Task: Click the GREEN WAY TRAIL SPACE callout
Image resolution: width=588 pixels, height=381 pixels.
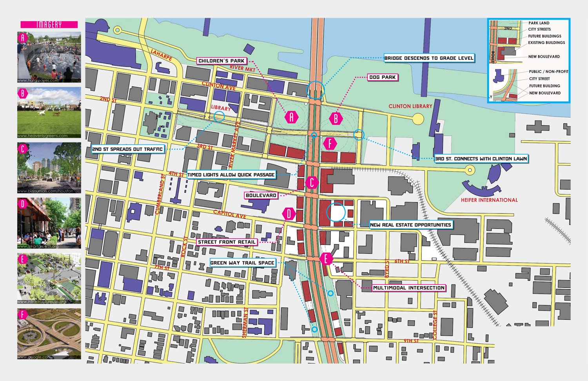Action: 242,263
